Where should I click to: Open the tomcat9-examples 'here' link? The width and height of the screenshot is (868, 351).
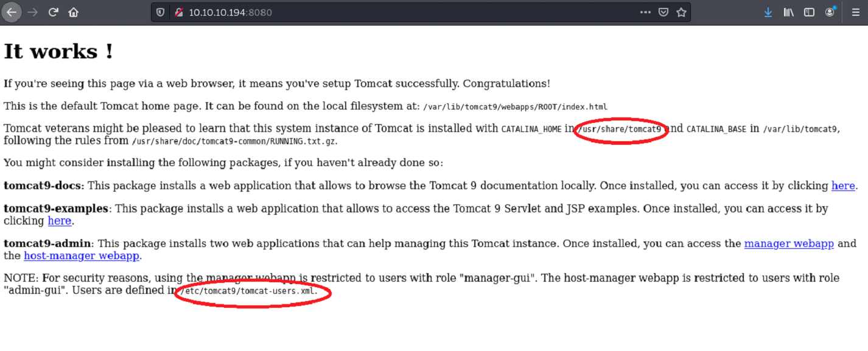pos(60,220)
